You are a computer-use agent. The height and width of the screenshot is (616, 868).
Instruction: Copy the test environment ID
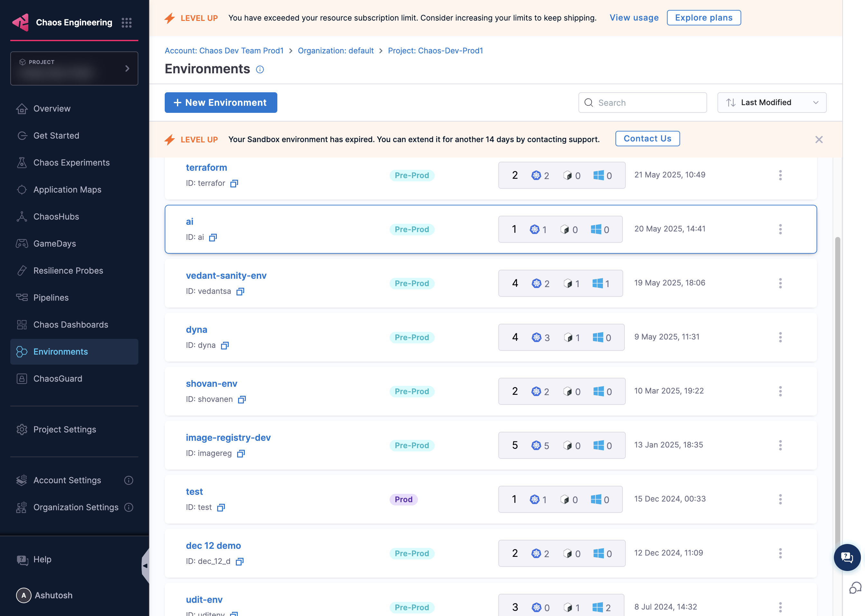221,508
